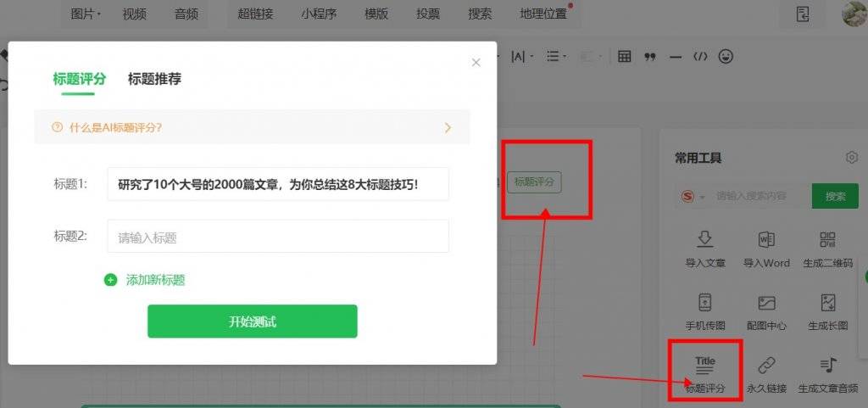
Task: Insert media via the 视频 menu item
Action: [x=135, y=14]
